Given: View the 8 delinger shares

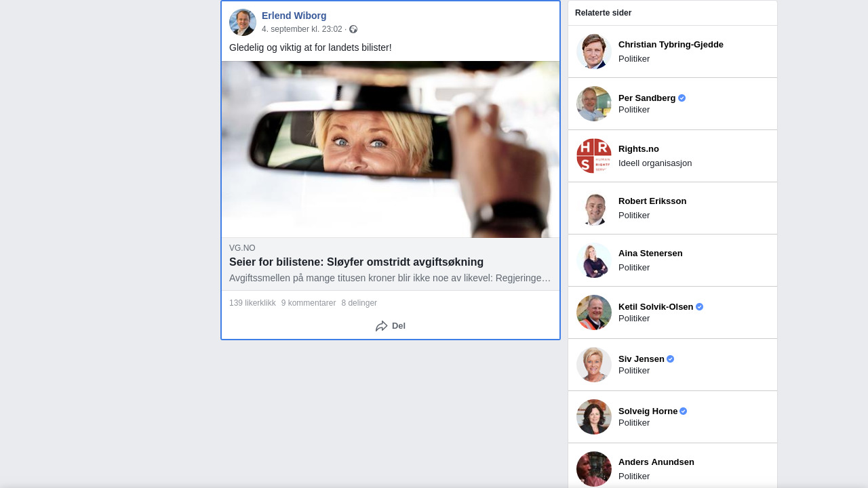Looking at the screenshot, I should click(359, 303).
